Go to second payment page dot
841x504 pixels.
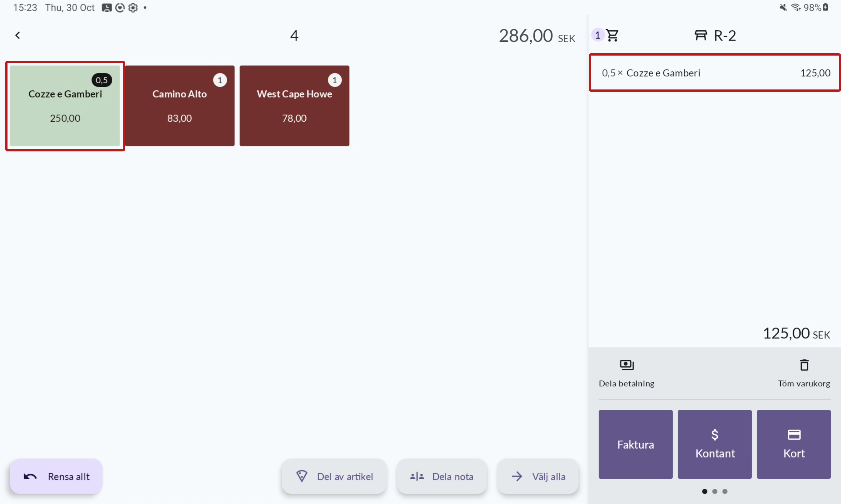[715, 491]
